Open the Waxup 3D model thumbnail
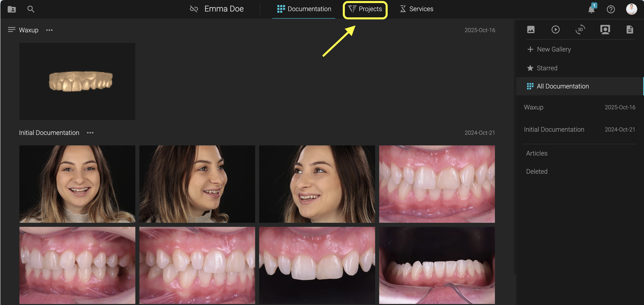This screenshot has width=644, height=305. (x=77, y=81)
